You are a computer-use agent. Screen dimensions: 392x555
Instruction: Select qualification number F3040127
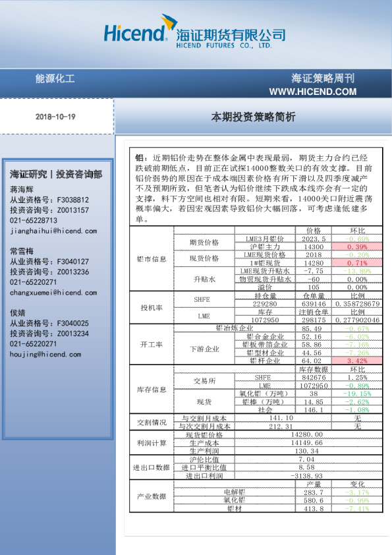[x=73, y=262]
